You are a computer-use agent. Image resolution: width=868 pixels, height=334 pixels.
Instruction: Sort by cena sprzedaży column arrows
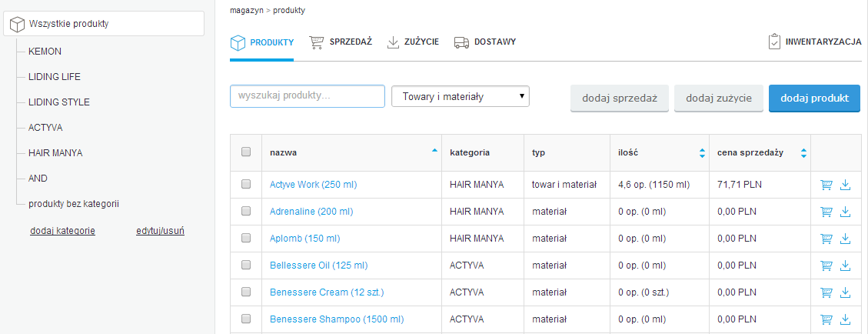point(803,153)
